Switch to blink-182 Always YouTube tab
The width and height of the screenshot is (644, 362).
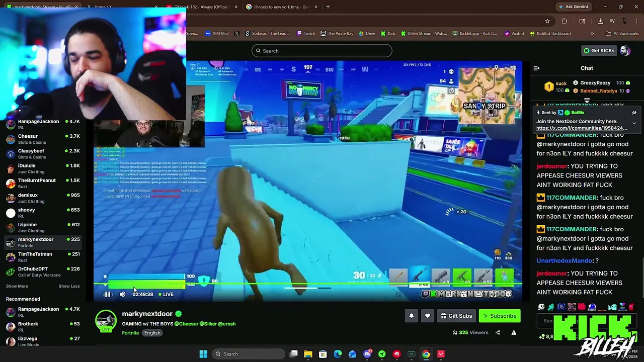click(201, 7)
